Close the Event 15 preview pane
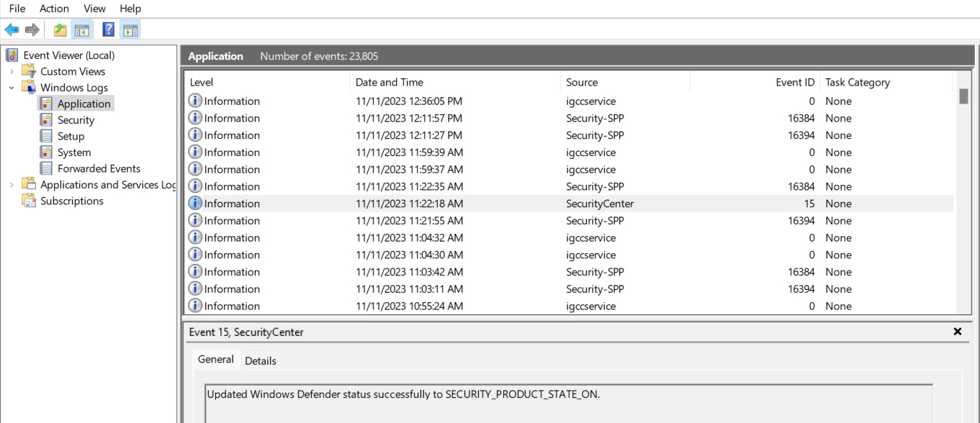The width and height of the screenshot is (980, 423). 958,332
